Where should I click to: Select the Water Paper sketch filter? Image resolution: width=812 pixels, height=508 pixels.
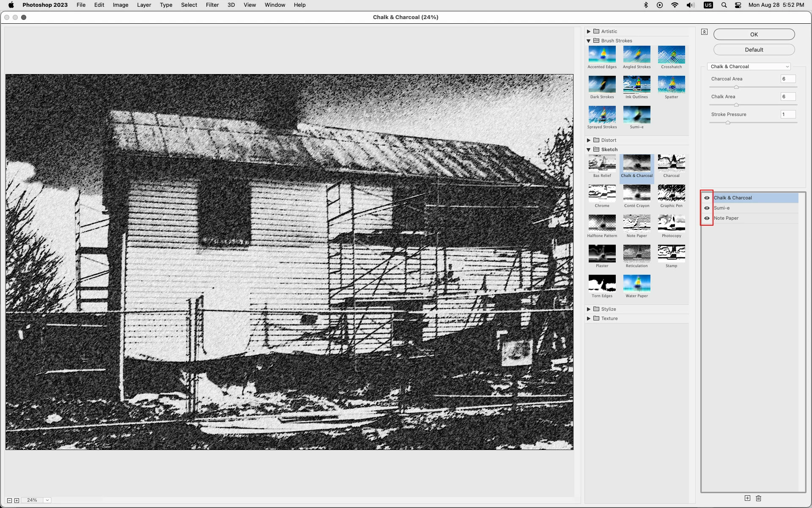click(636, 283)
